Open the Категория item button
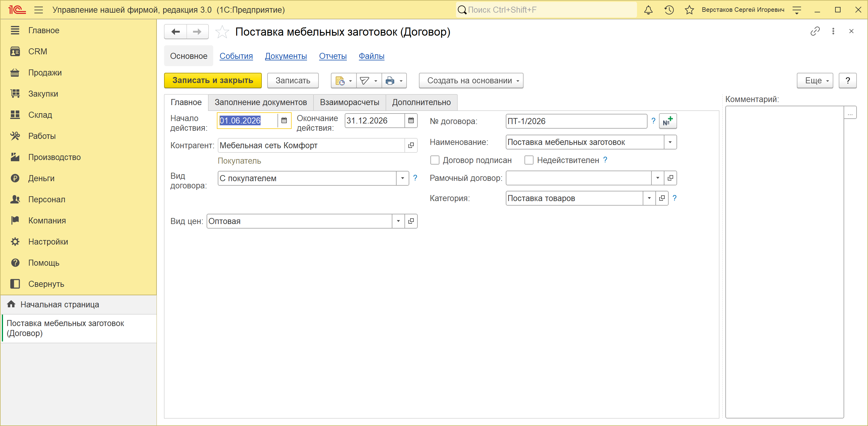 tap(662, 198)
